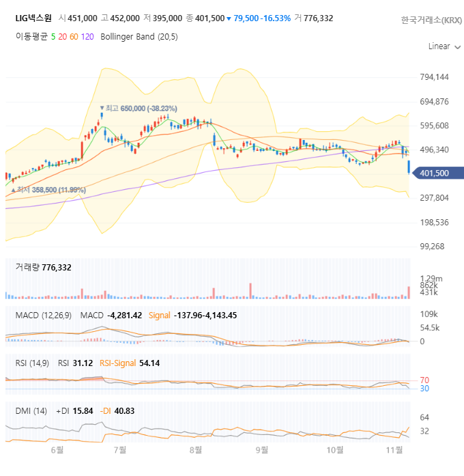Click the RSI-Signal label

click(x=117, y=363)
